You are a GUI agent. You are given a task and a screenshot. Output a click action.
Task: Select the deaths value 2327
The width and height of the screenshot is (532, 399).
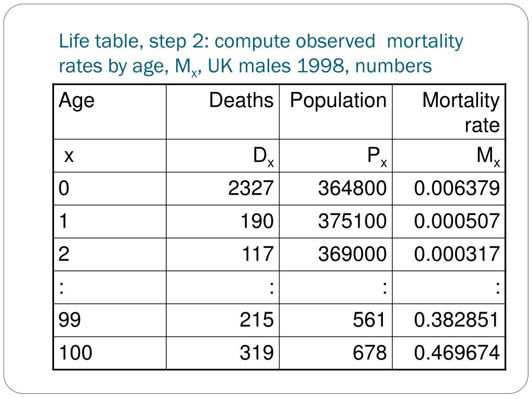251,188
